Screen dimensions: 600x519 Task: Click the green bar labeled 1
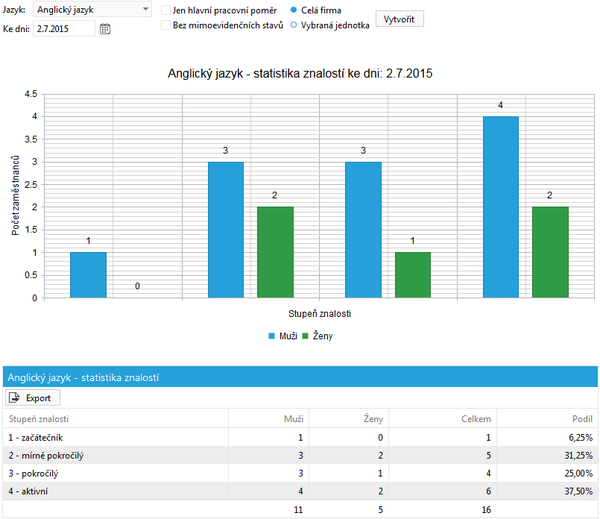(x=413, y=275)
